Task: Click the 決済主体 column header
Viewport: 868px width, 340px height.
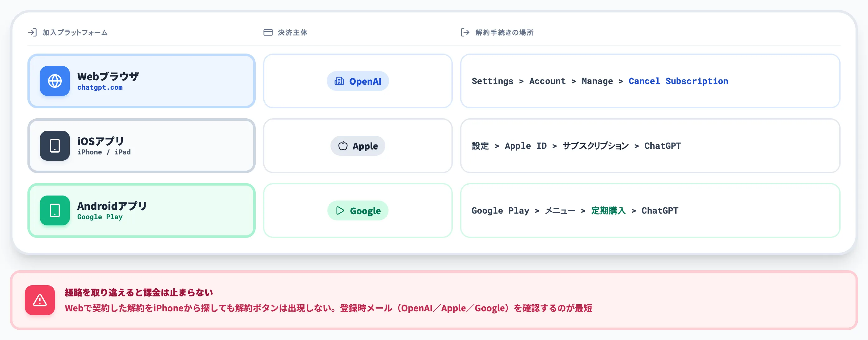Action: click(292, 32)
